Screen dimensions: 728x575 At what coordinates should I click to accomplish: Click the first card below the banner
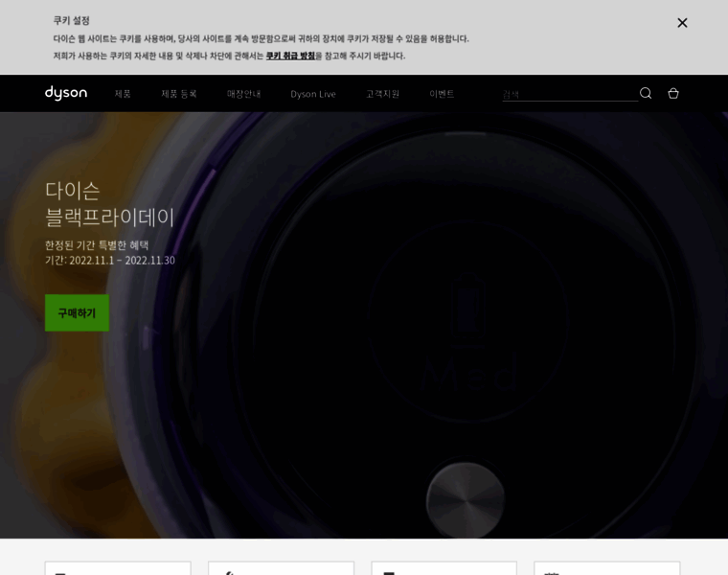pos(118,568)
